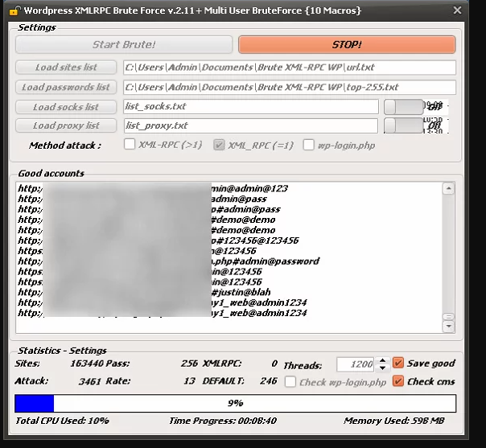Tick the Check wp-login.php checkbox
Image resolution: width=486 pixels, height=448 pixels.
click(x=290, y=382)
